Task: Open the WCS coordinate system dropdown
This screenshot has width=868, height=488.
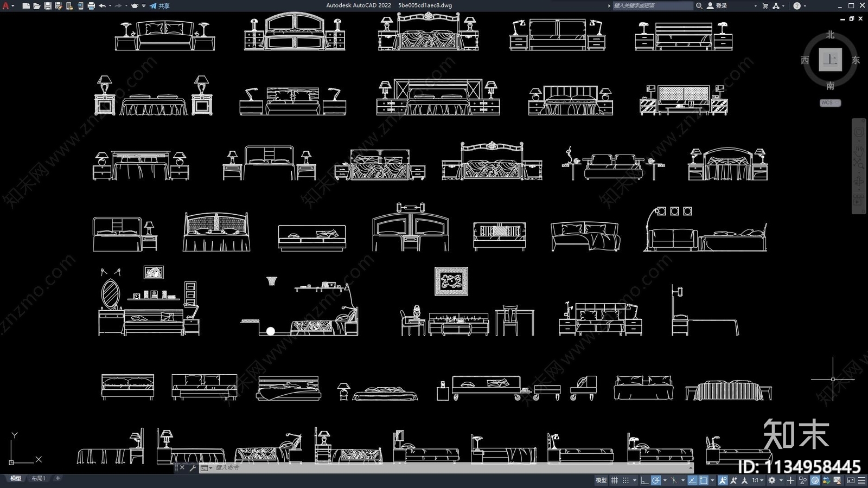Action: [830, 102]
